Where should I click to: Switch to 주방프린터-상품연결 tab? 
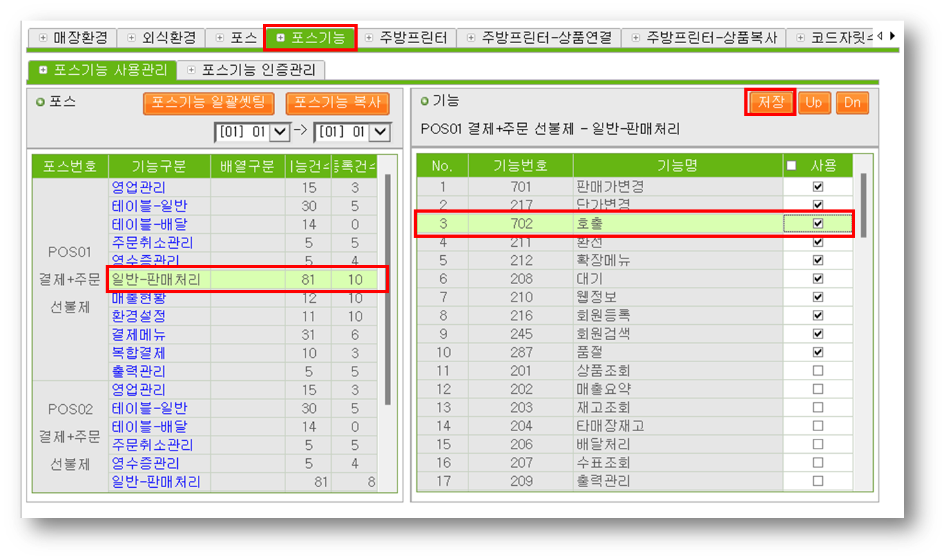click(x=539, y=38)
